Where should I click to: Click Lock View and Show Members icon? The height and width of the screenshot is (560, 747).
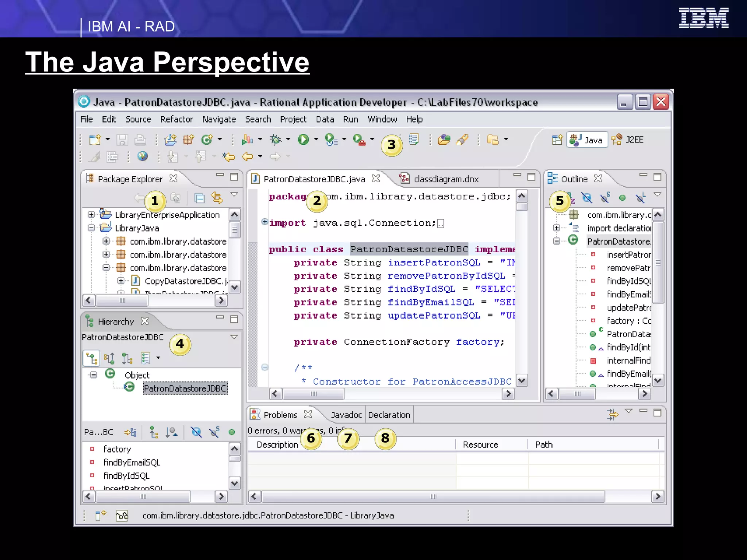pos(130,432)
